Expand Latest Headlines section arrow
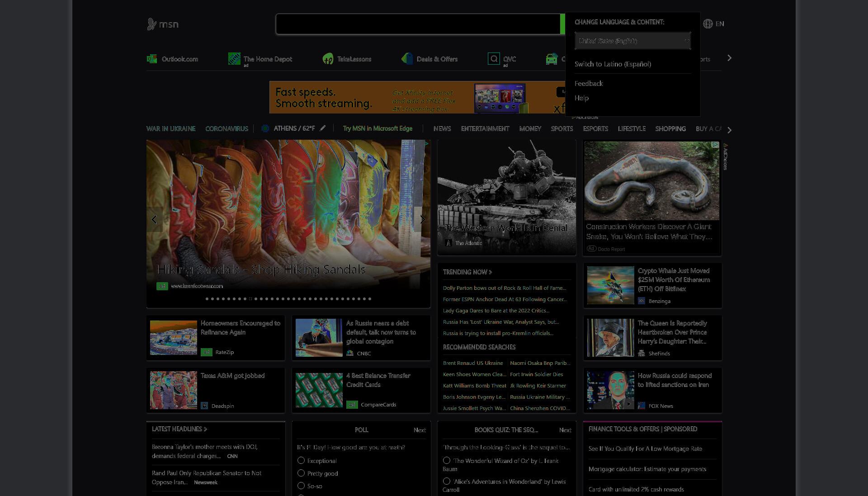 [x=206, y=429]
